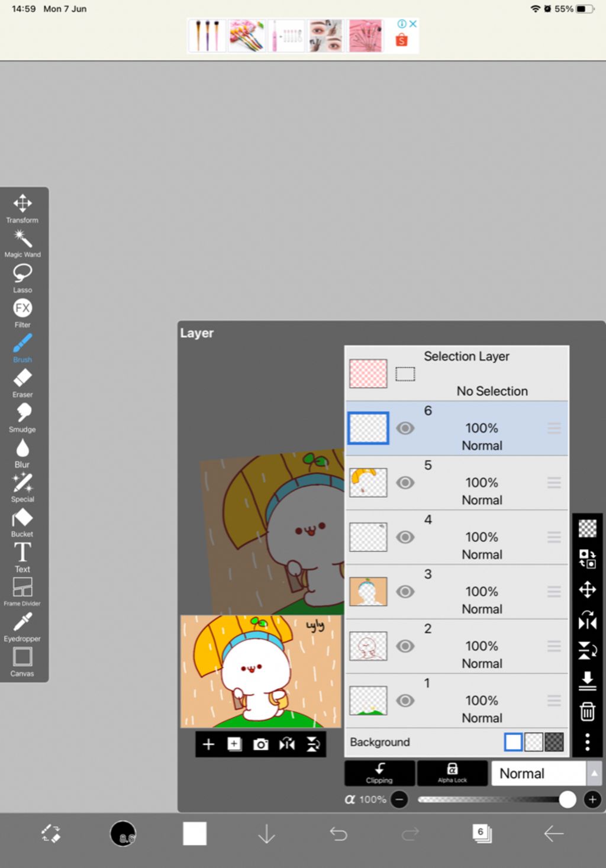Viewport: 606px width, 868px height.
Task: Grab reorder handle of layer 3
Action: click(x=554, y=591)
